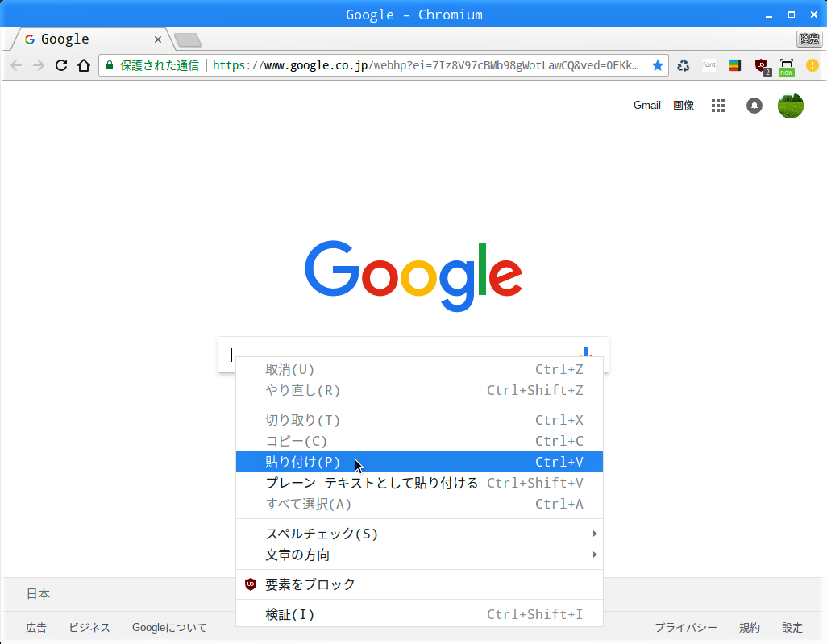Click the 保護された通信 security label
Viewport: 827px width, 644px height.
(160, 65)
